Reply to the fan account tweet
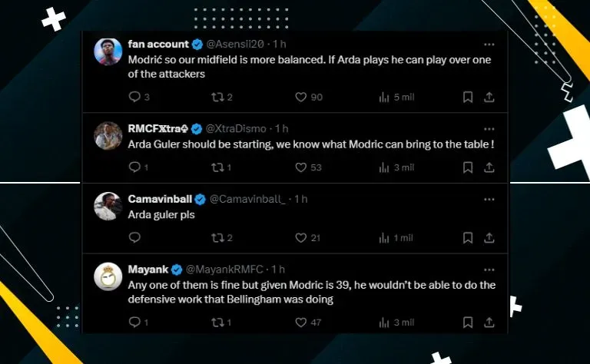The height and width of the screenshot is (364, 590). tap(134, 98)
